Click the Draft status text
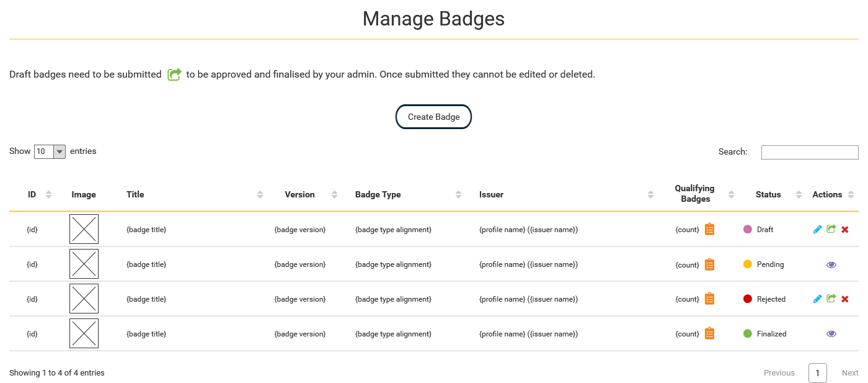Viewport: 868px width, 383px height. pos(765,230)
